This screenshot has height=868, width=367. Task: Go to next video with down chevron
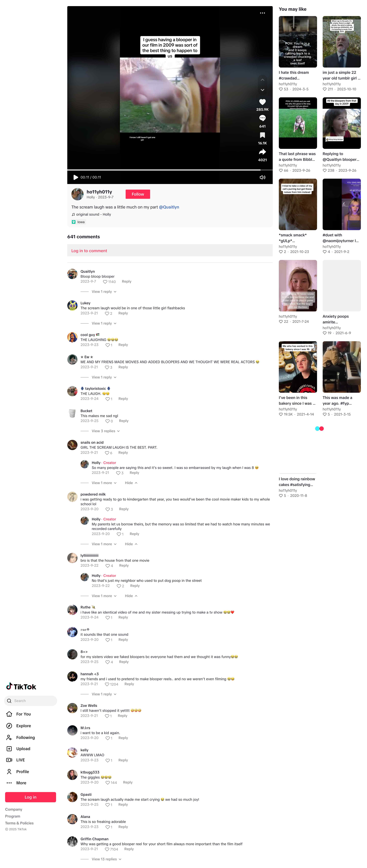[x=262, y=90]
